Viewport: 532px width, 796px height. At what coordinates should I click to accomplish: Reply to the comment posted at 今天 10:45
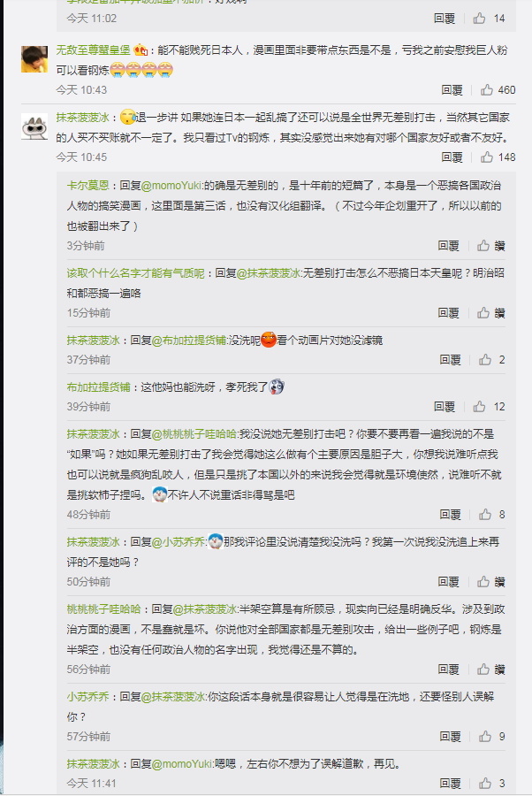452,157
